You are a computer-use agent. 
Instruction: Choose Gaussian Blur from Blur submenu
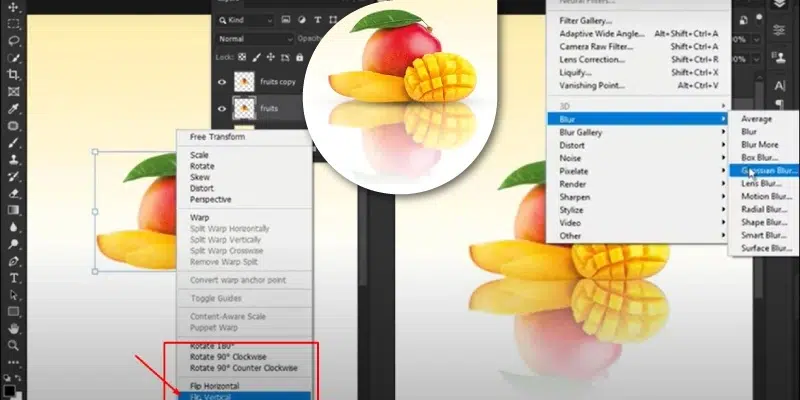point(764,170)
